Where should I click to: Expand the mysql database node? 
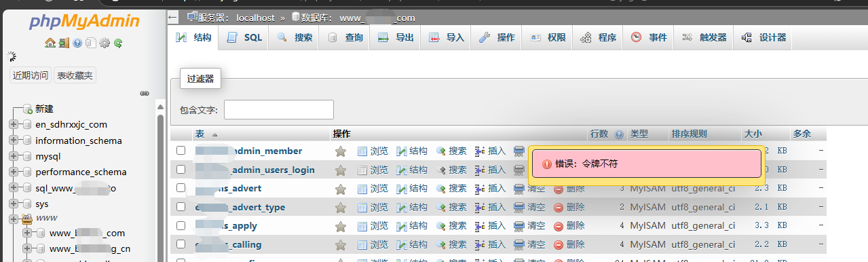click(14, 156)
